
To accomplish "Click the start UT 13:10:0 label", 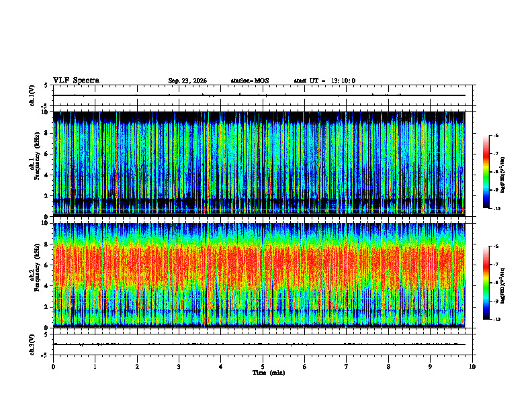I will pyautogui.click(x=324, y=81).
